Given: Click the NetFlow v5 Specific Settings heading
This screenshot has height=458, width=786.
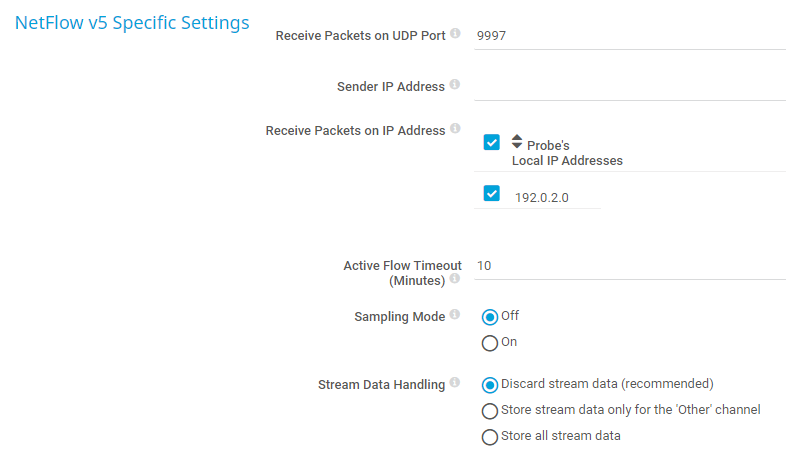Looking at the screenshot, I should pos(132,23).
